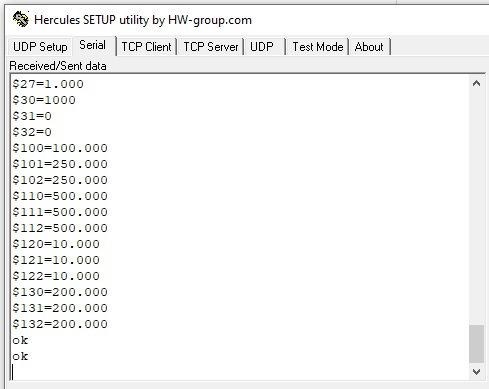Open the TCP Client tab

tap(146, 47)
